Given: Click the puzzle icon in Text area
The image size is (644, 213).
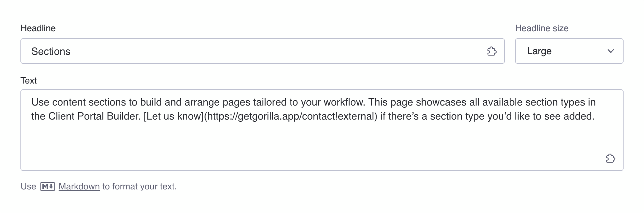Looking at the screenshot, I should (x=610, y=158).
